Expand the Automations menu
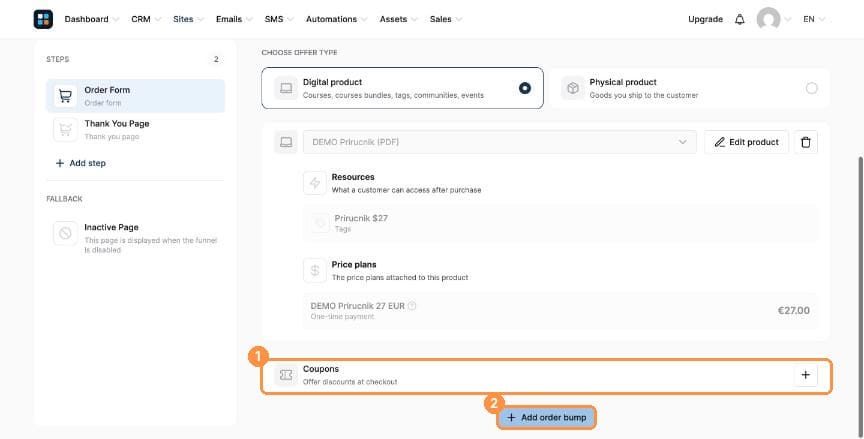Screen dimensions: 864x439 [x=337, y=19]
